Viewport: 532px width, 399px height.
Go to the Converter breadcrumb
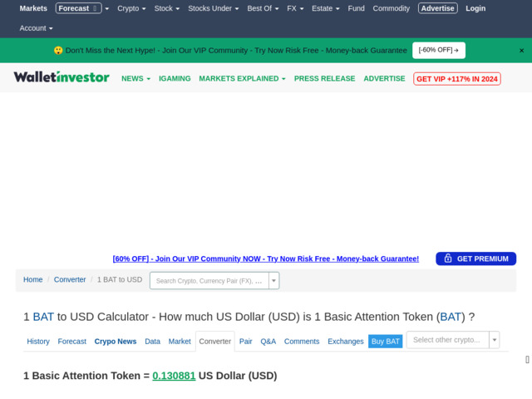click(70, 279)
